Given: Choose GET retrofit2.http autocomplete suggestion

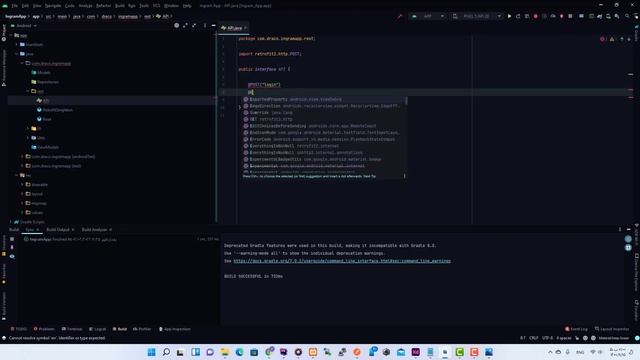Looking at the screenshot, I should pos(324,119).
